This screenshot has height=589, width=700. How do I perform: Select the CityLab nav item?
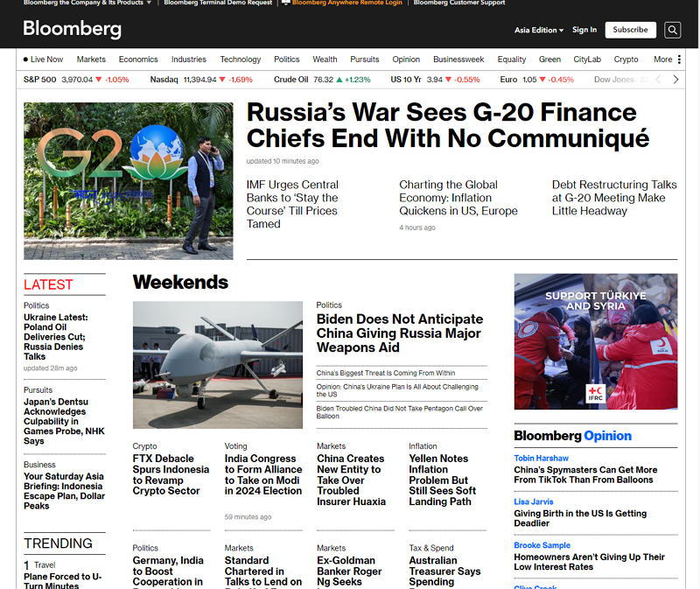pos(587,60)
